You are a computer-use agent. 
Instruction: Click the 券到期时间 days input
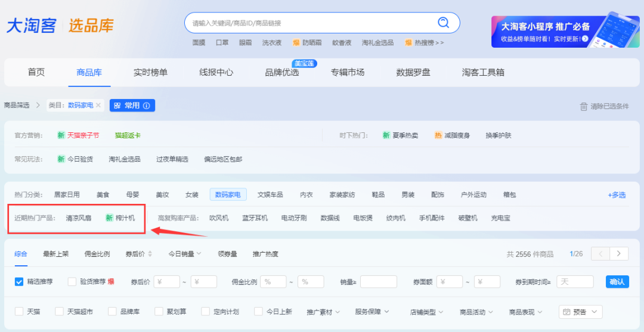point(575,282)
